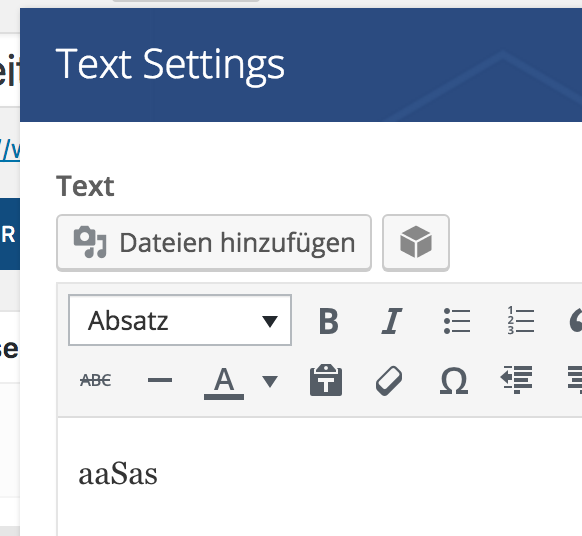Open the Absatz paragraph format dropdown
Screen dimensions: 582x536
click(180, 320)
